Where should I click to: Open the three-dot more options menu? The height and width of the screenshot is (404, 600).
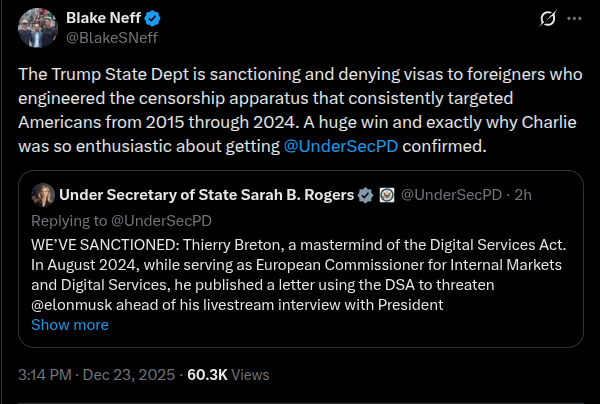(x=574, y=19)
